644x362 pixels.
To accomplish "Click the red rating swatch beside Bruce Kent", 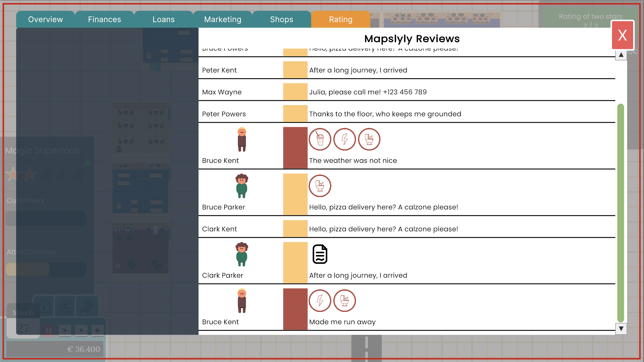I will pos(295,148).
